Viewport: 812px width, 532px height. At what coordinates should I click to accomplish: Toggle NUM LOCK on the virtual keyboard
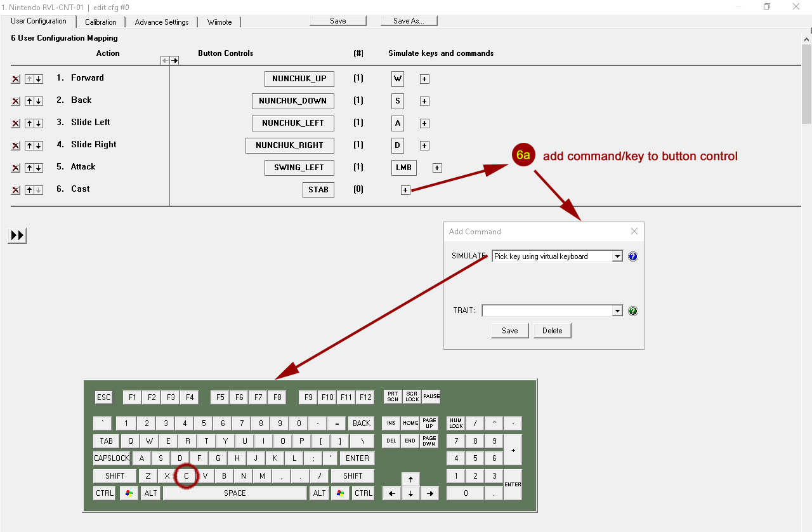[x=455, y=423]
